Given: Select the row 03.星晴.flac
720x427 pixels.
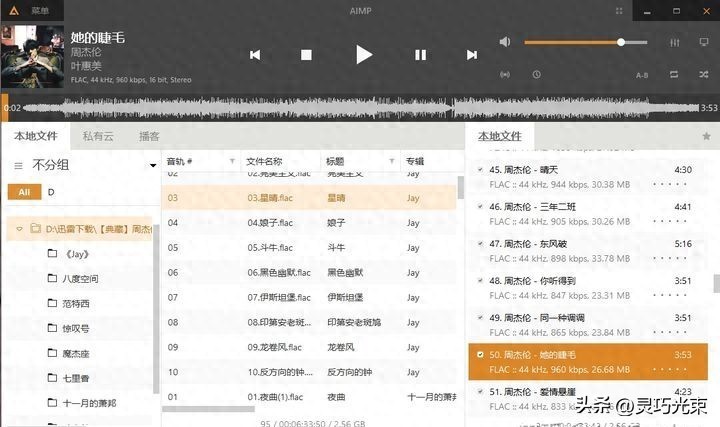Looking at the screenshot, I should pyautogui.click(x=309, y=198).
